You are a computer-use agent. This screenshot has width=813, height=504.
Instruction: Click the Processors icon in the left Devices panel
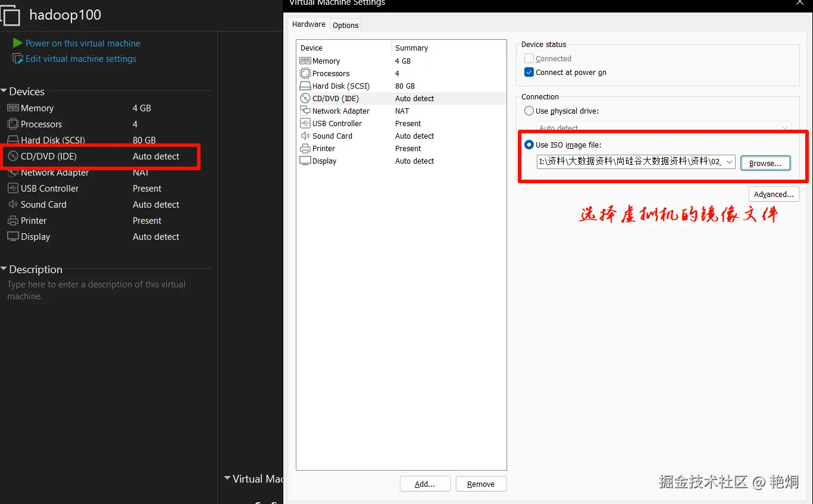click(x=13, y=124)
